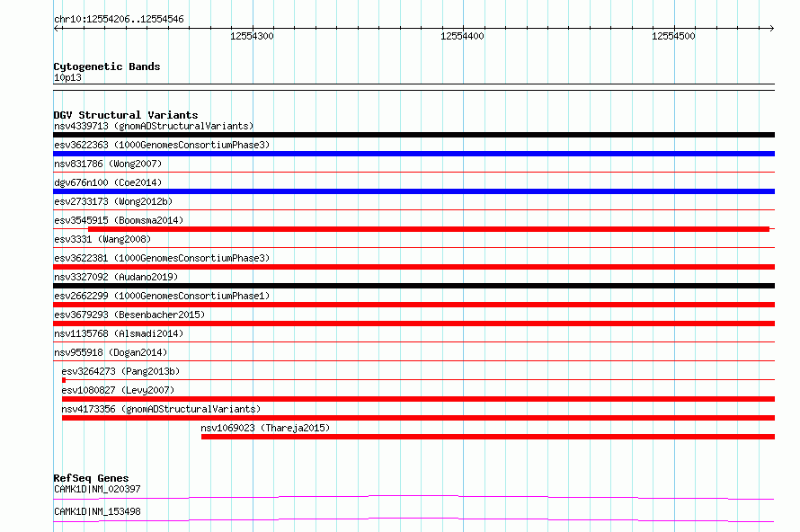800x532 pixels.
Task: Open CAMK1D|NM_153498 gene transcript
Action: coord(97,511)
